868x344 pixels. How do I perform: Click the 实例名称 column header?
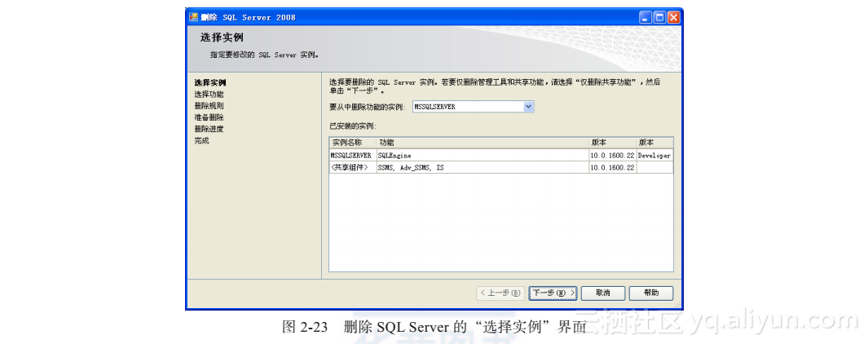tap(352, 143)
